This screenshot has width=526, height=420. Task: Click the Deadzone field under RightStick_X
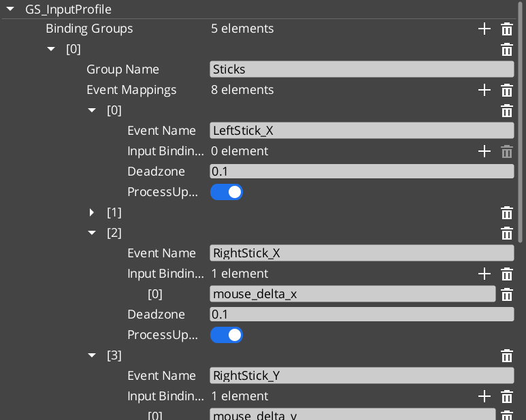[x=361, y=314]
